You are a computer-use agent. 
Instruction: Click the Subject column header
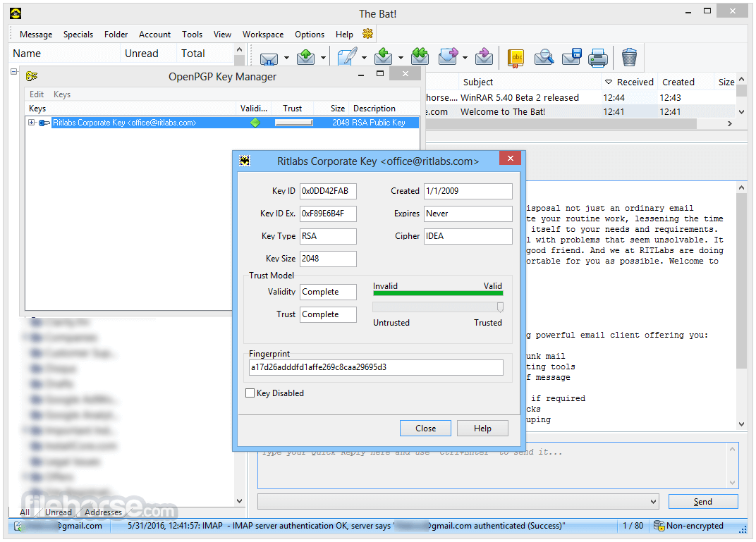coord(529,82)
